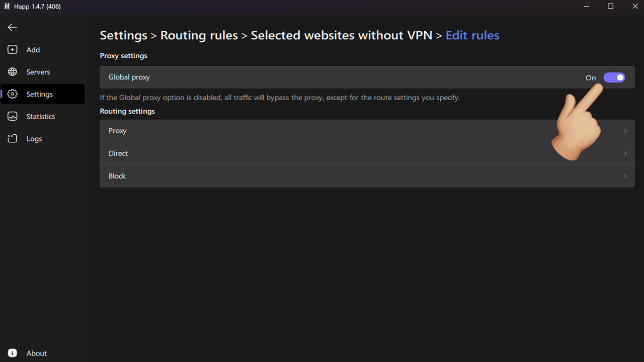Viewport: 644px width, 362px height.
Task: Click the Edit rules breadcrumb link
Action: click(x=472, y=35)
